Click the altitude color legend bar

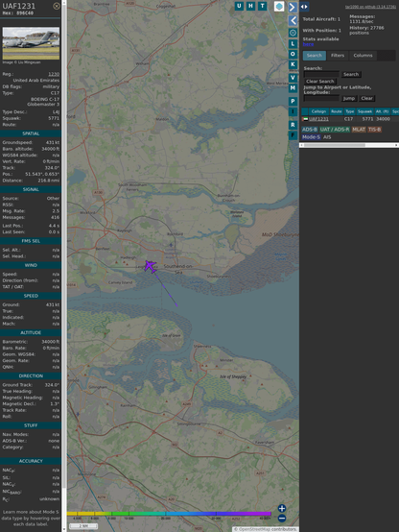[x=169, y=514]
